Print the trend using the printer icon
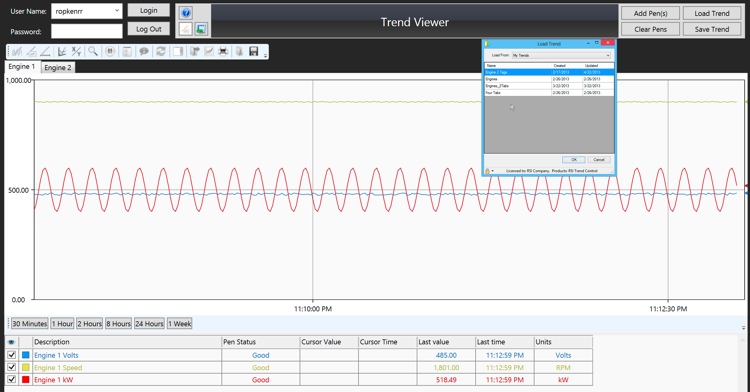Screen dimensions: 750x392 coord(223,51)
